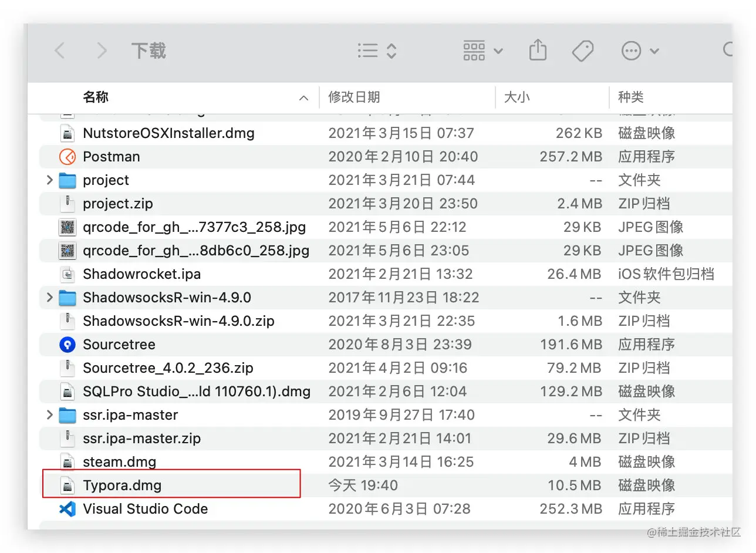Go forward with the right chevron
756x553 pixels.
[x=102, y=51]
